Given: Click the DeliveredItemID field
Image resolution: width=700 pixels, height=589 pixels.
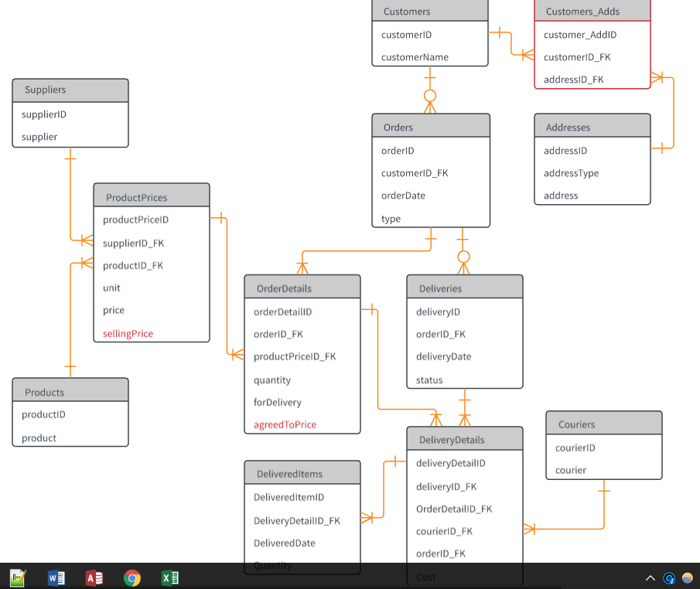Looking at the screenshot, I should [289, 497].
